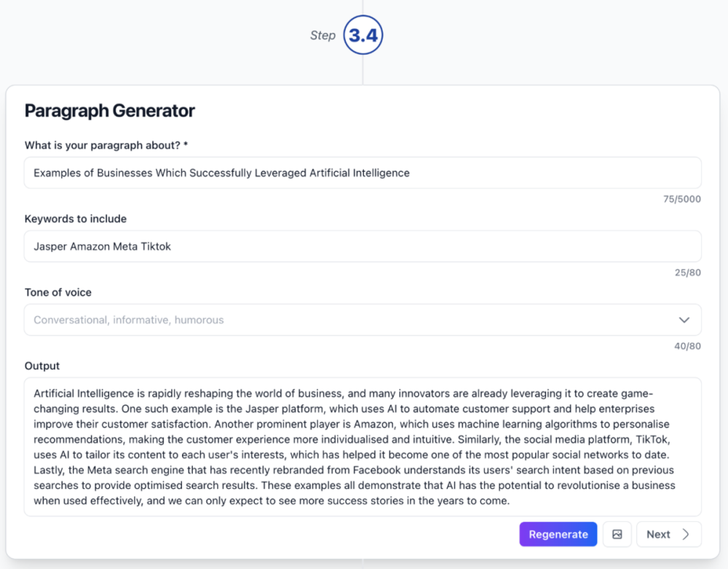728x569 pixels.
Task: Click the Regenerate button
Action: 558,534
